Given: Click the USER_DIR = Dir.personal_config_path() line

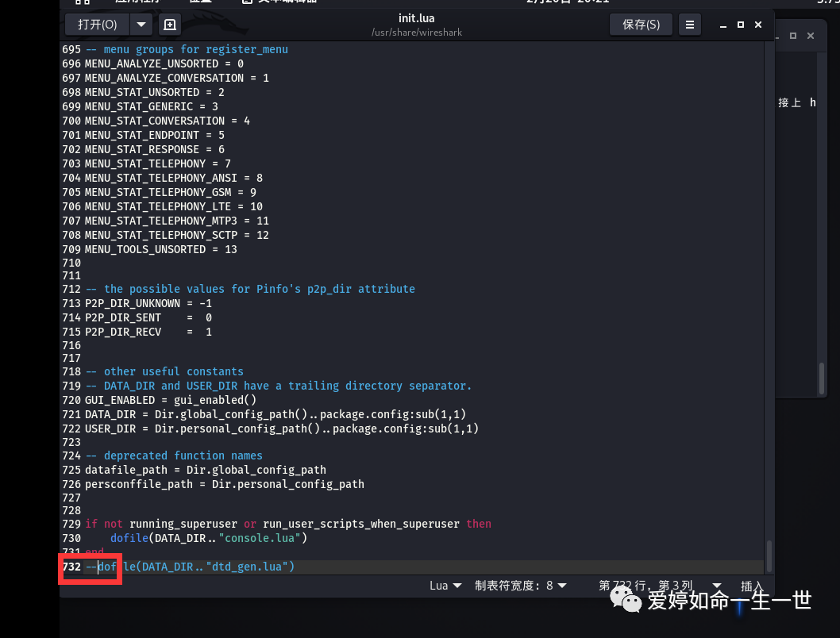Looking at the screenshot, I should click(282, 429).
